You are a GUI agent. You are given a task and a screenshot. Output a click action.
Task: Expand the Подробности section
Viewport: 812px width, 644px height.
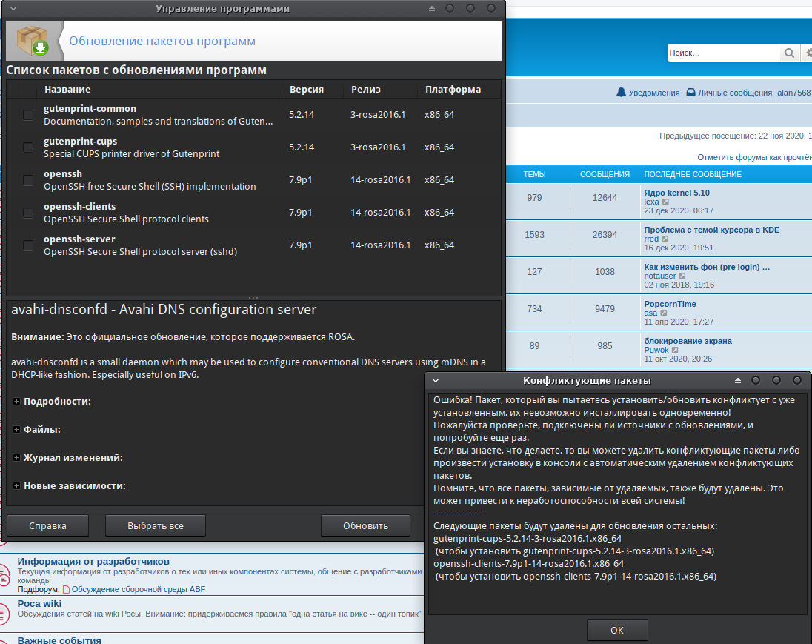(x=16, y=402)
